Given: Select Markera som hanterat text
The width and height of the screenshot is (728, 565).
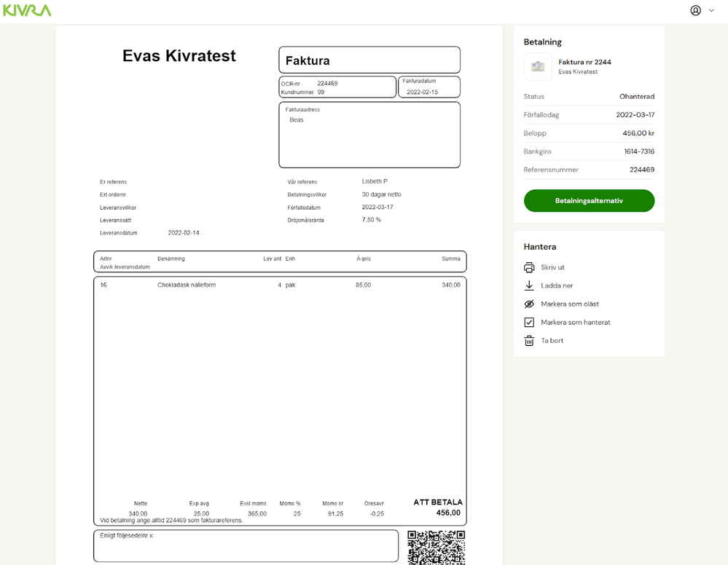Looking at the screenshot, I should point(576,322).
